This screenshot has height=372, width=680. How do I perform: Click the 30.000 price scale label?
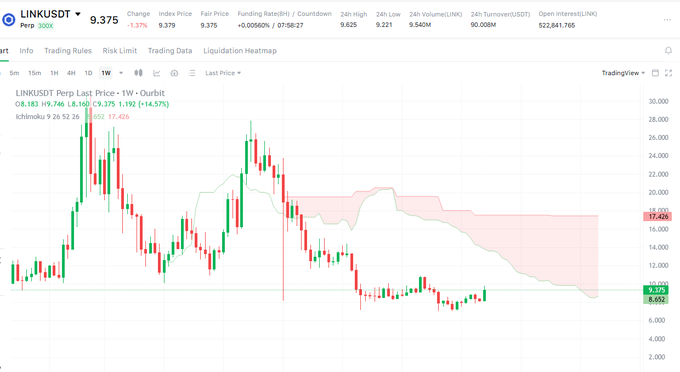click(x=658, y=101)
